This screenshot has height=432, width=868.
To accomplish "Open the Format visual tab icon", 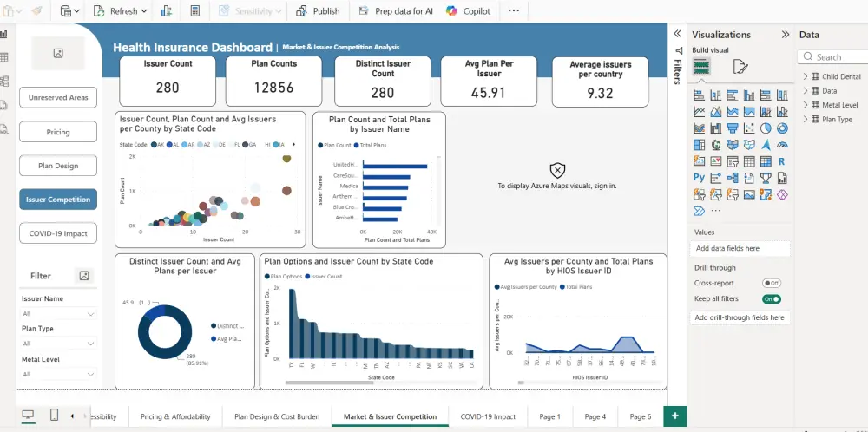I will pos(740,67).
